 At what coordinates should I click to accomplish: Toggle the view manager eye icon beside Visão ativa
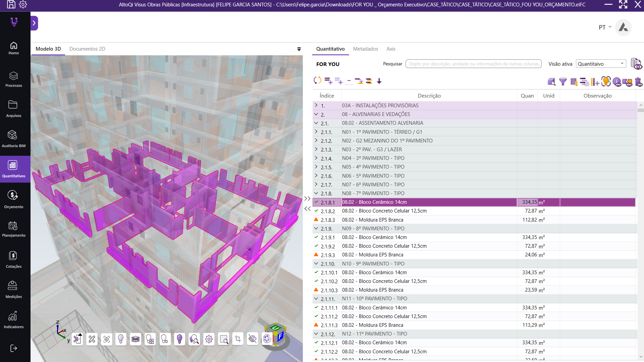(636, 64)
